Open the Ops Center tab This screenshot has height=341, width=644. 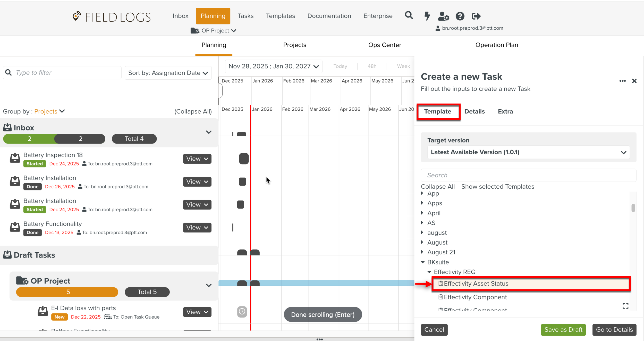pyautogui.click(x=384, y=45)
